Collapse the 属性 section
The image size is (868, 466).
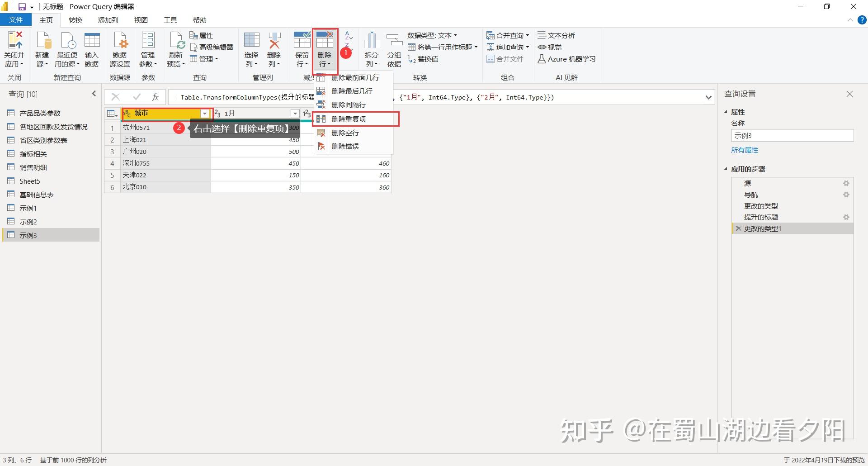pyautogui.click(x=726, y=112)
